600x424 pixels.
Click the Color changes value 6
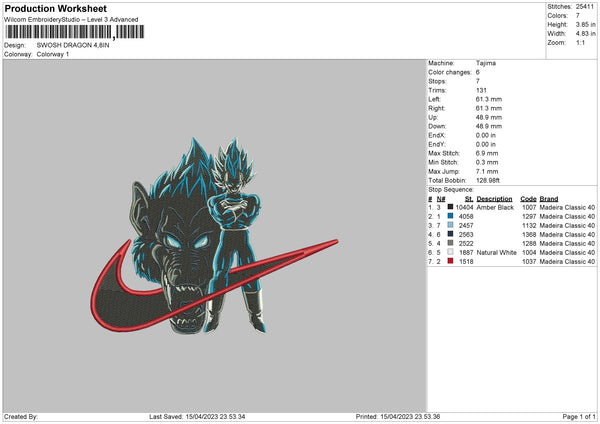tap(478, 72)
